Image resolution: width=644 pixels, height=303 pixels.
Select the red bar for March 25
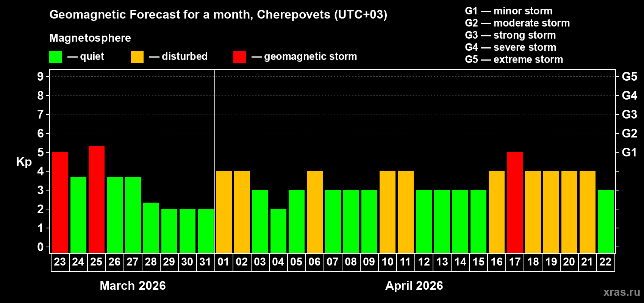tap(97, 199)
